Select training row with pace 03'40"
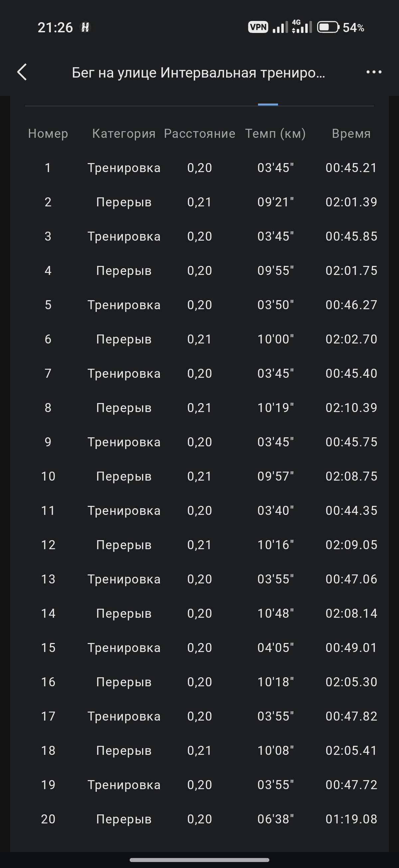 click(x=199, y=511)
